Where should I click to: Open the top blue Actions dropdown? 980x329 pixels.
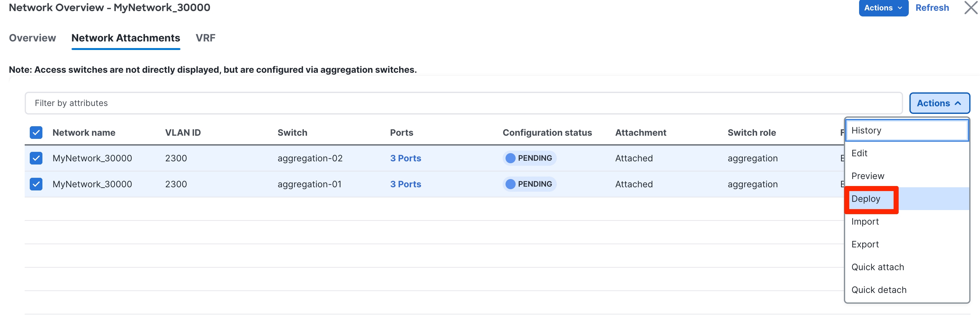pos(883,8)
